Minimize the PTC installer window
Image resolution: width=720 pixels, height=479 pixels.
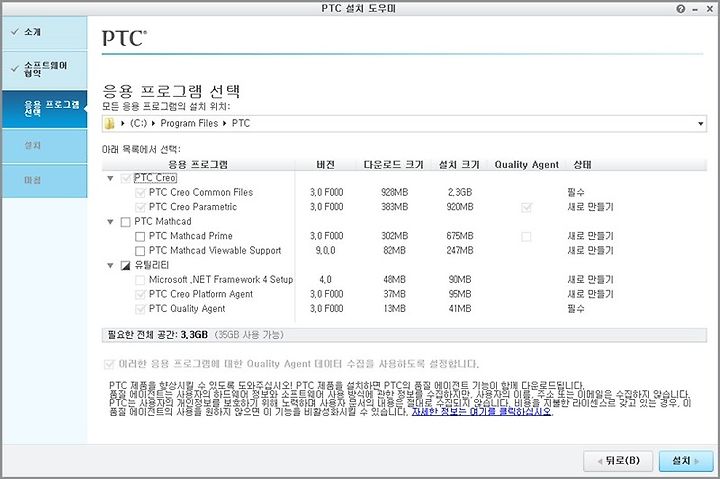[x=696, y=9]
